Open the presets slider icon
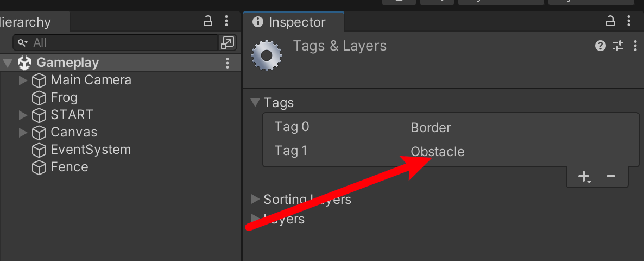Screen dimensions: 644x261 [618, 46]
